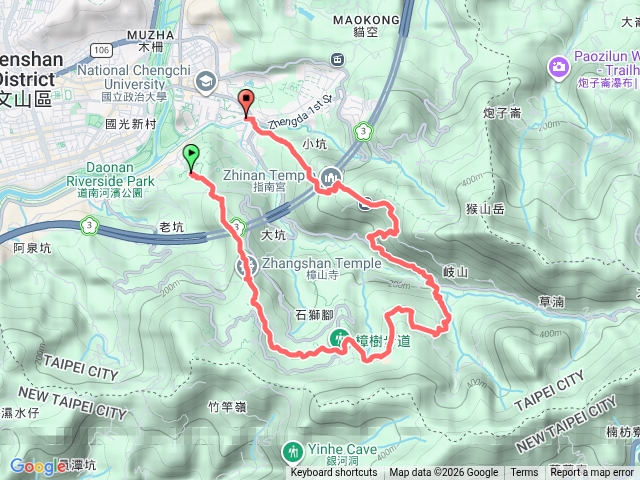Select the National Chengchi University graduation cap icon
Image resolution: width=640 pixels, height=480 pixels.
(206, 82)
